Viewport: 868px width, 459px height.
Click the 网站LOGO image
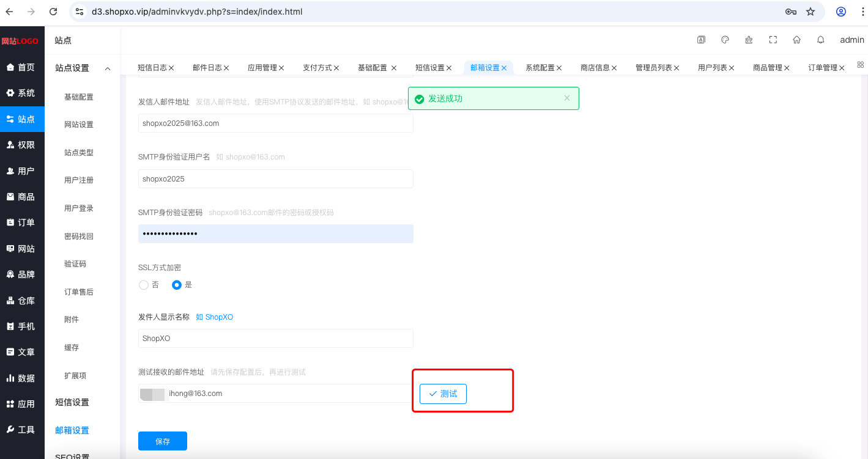click(20, 41)
